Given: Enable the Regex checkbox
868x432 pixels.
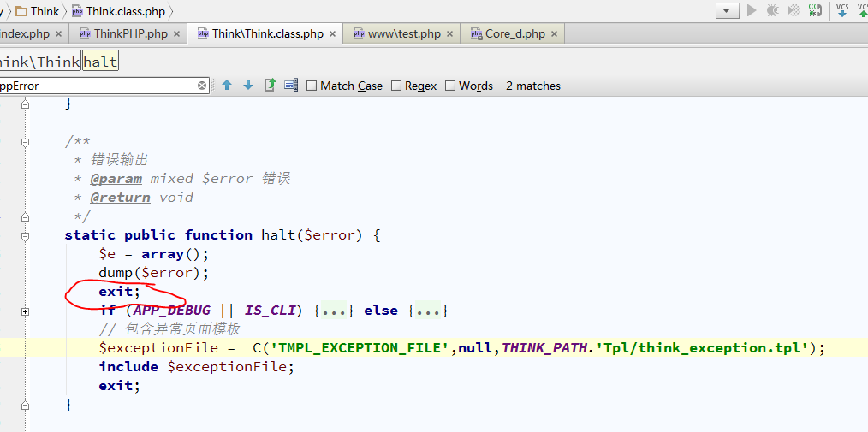Looking at the screenshot, I should [x=396, y=86].
